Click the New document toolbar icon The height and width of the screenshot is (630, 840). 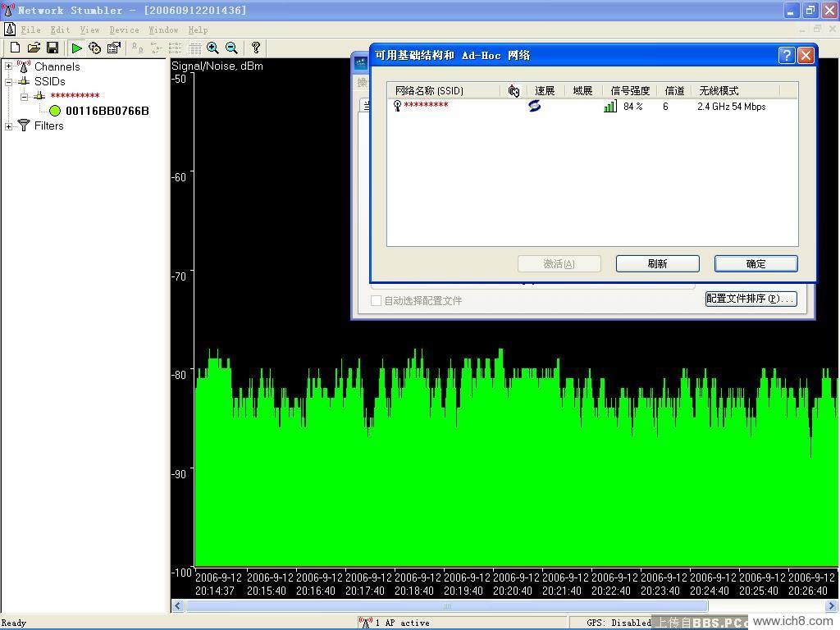point(15,48)
